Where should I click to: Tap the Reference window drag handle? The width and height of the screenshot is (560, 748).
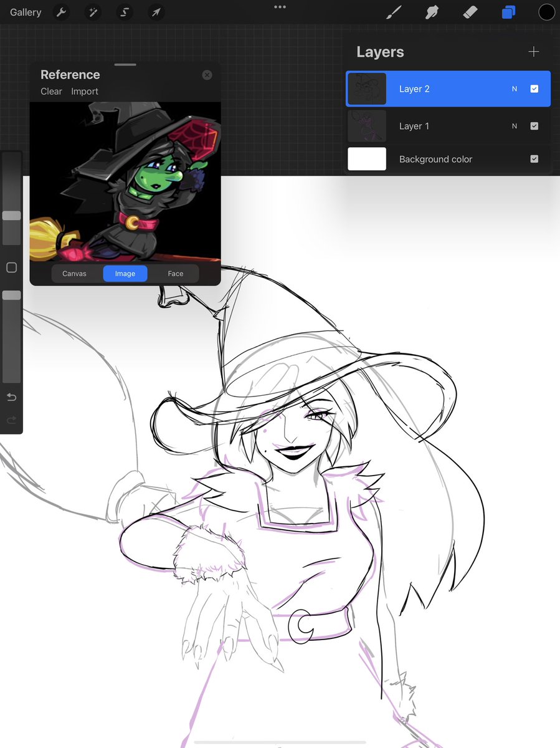(x=125, y=64)
